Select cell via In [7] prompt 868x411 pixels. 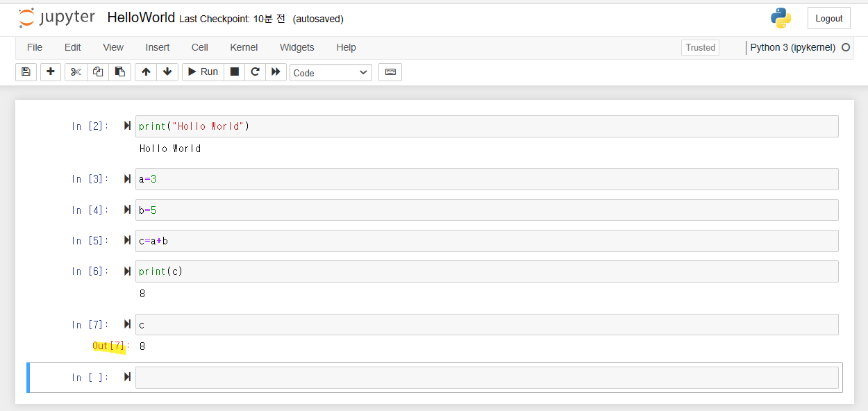coord(90,324)
